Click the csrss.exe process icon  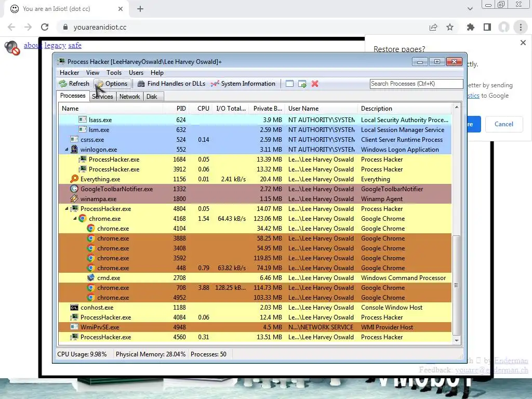pyautogui.click(x=74, y=139)
